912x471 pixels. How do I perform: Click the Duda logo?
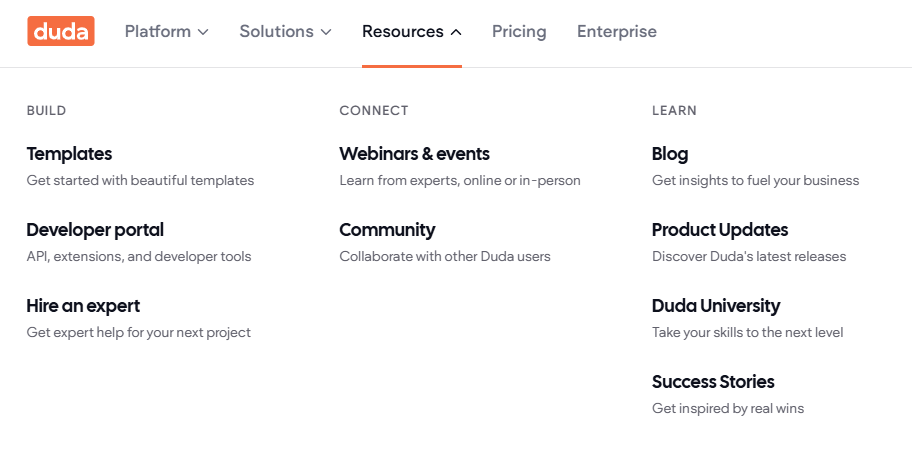point(60,31)
